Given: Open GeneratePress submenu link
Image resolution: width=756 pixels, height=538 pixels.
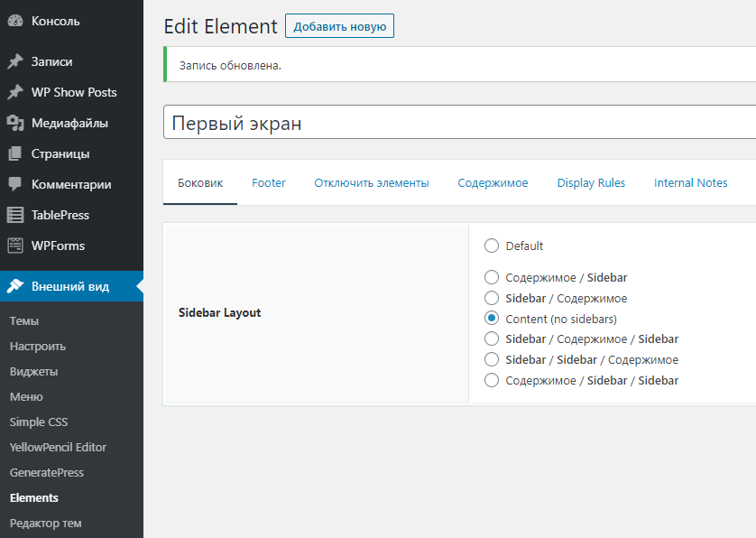Looking at the screenshot, I should (47, 473).
